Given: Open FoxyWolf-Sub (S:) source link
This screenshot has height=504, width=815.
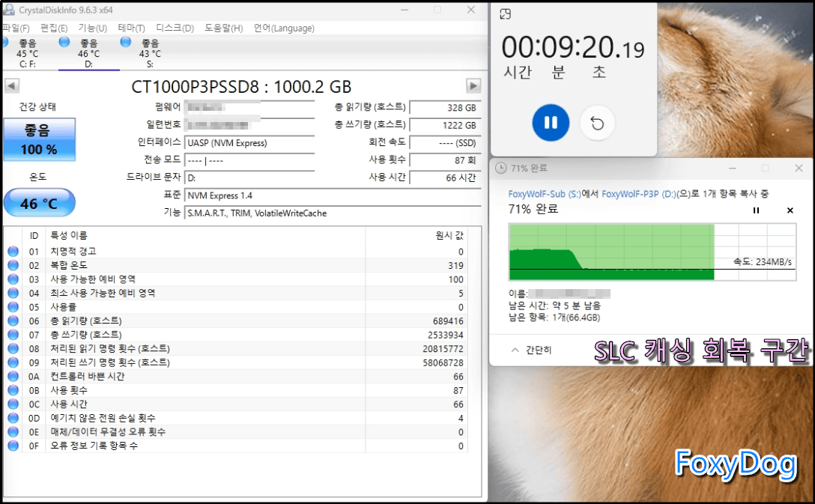Looking at the screenshot, I should tap(544, 194).
